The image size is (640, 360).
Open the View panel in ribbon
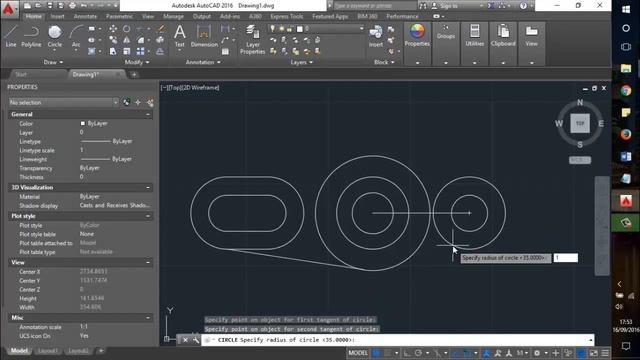click(531, 35)
